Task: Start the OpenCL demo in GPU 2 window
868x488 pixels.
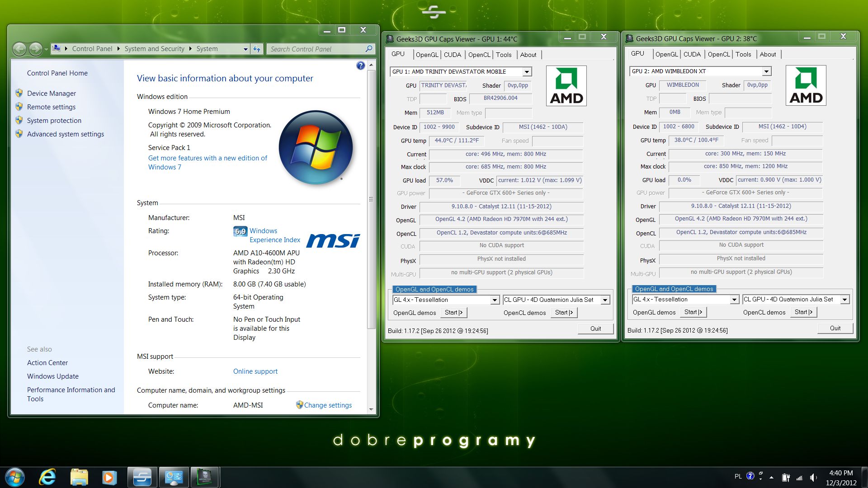Action: point(803,312)
